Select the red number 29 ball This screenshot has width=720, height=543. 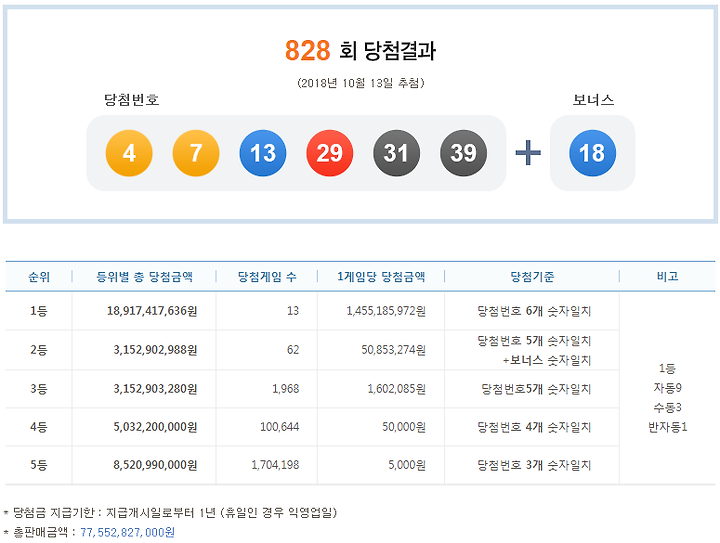tap(330, 153)
